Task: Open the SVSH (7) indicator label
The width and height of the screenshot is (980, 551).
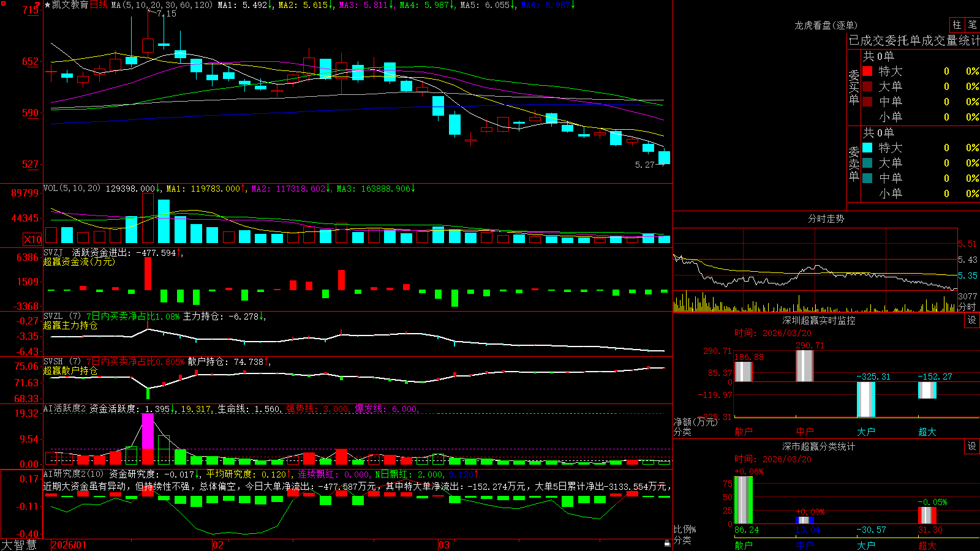Action: (x=62, y=361)
